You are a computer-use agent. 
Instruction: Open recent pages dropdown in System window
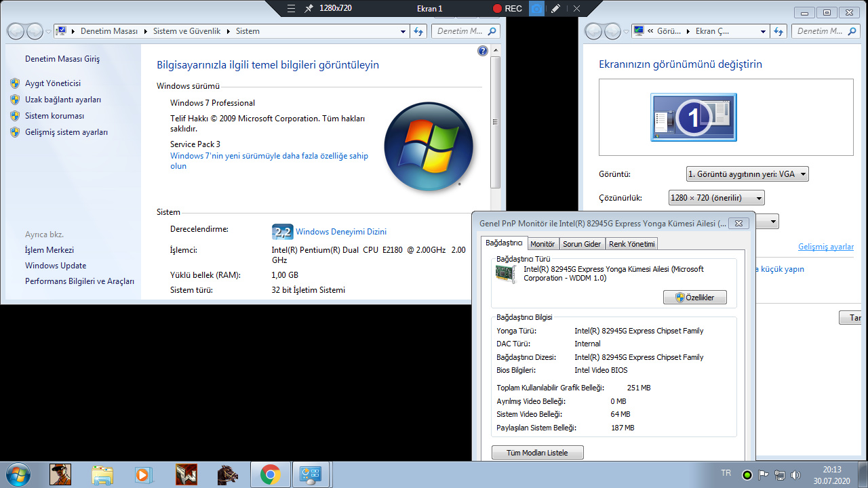pos(49,31)
